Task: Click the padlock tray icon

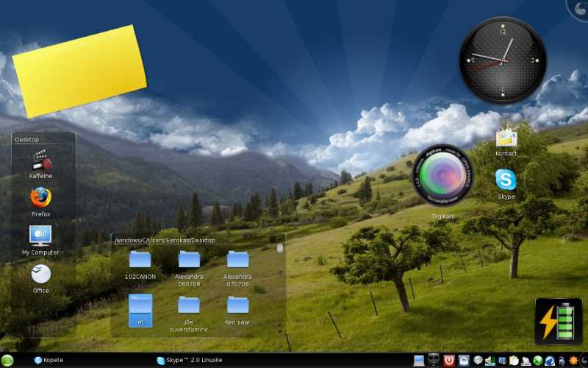Action: tap(562, 361)
